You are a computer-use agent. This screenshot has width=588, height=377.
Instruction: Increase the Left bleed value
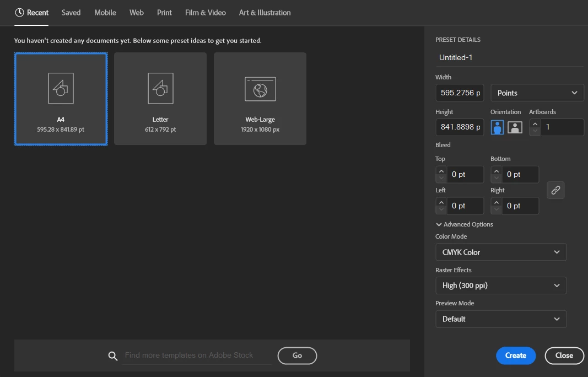pyautogui.click(x=441, y=203)
